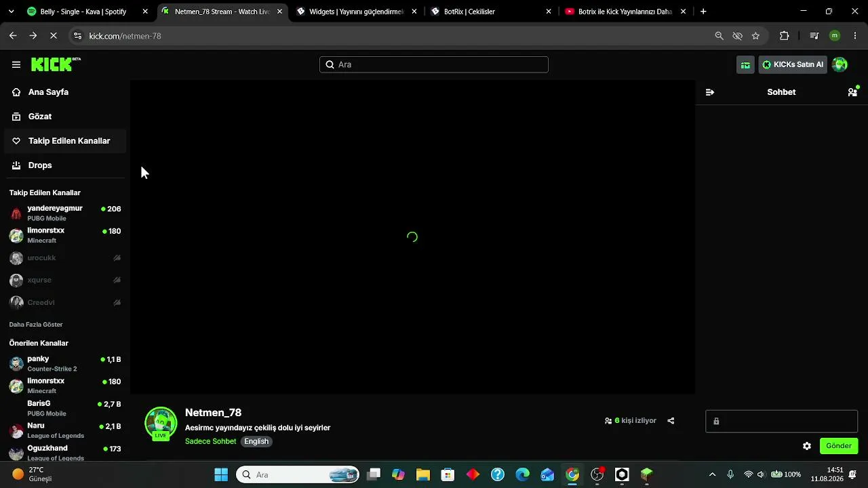The width and height of the screenshot is (868, 488).
Task: Open a new browser tab
Action: [x=703, y=12]
